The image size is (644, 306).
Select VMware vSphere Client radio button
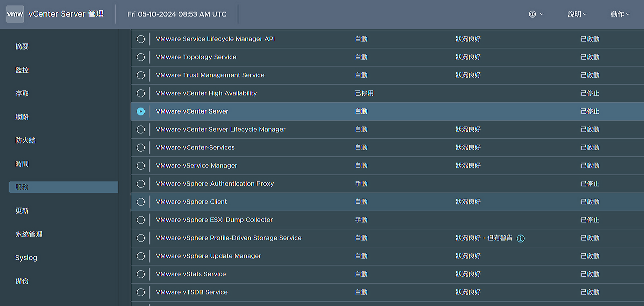click(141, 202)
